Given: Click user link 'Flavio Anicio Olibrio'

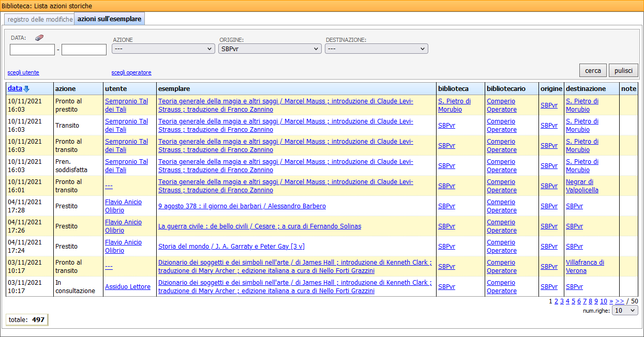Looking at the screenshot, I should (123, 206).
